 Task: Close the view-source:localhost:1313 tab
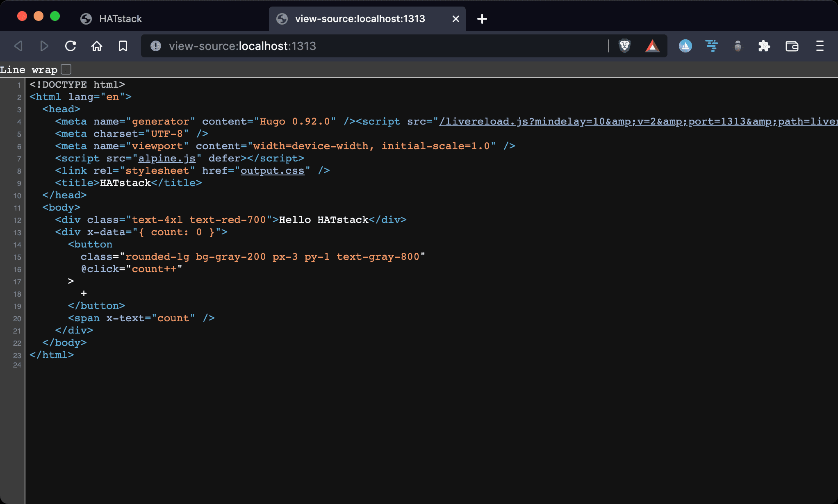pyautogui.click(x=456, y=19)
